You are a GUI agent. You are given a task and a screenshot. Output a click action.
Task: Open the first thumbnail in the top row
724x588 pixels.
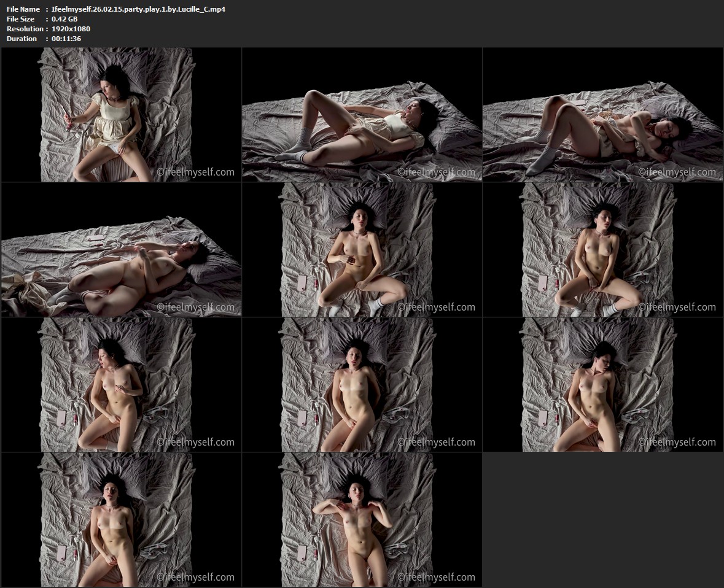[x=121, y=115]
